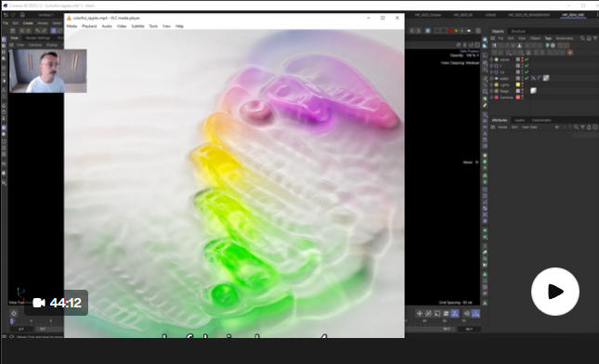Switch to the Attributes tab
The width and height of the screenshot is (599, 364).
[x=500, y=121]
